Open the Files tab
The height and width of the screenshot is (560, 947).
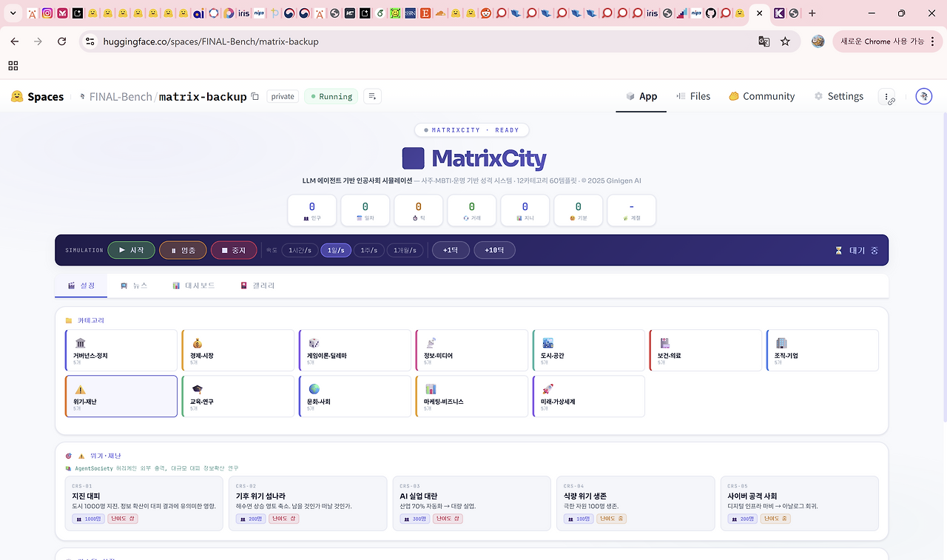tap(693, 96)
